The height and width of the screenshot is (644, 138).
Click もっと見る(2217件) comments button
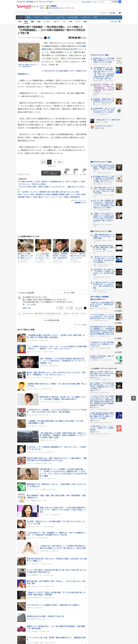click(52, 320)
